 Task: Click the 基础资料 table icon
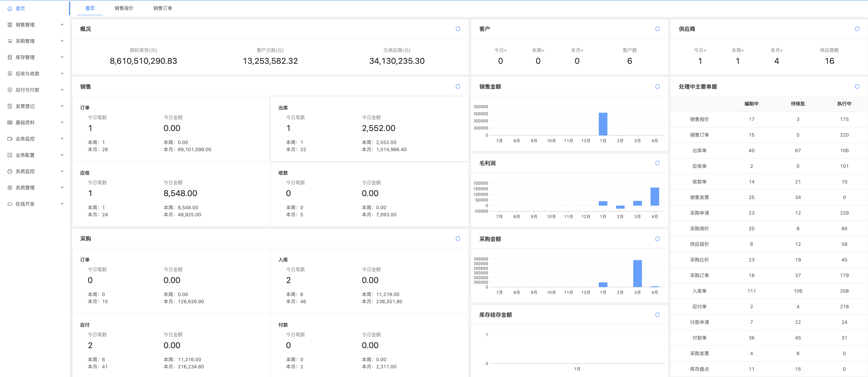tap(10, 122)
